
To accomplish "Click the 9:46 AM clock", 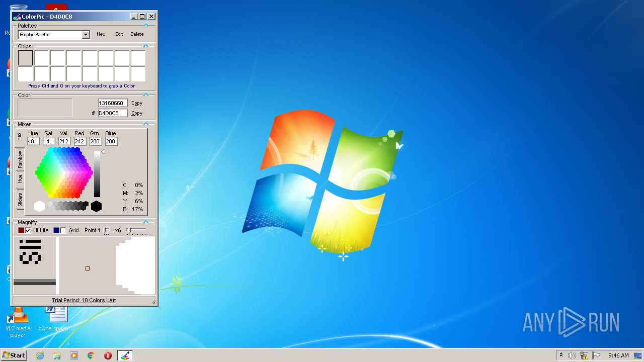I will click(x=618, y=355).
